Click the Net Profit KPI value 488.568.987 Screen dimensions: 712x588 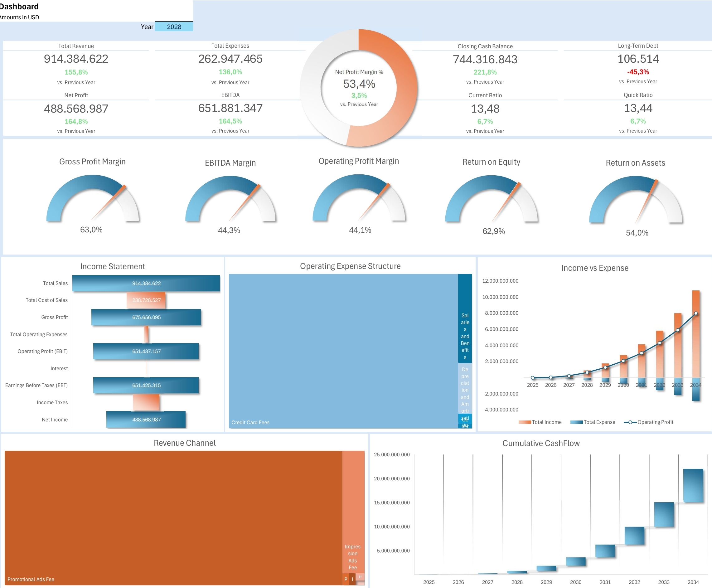click(x=76, y=109)
